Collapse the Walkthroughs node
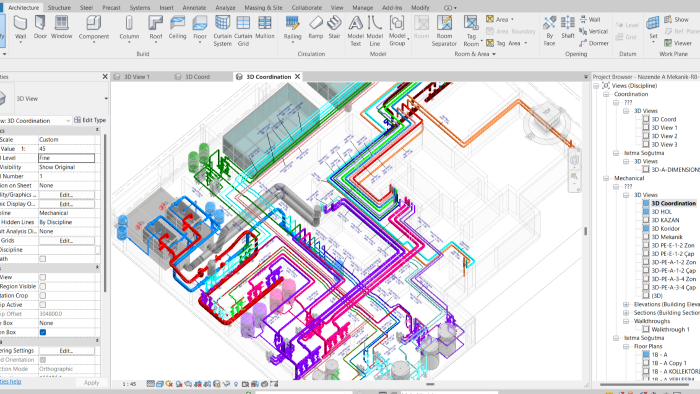Image resolution: width=700 pixels, height=394 pixels. pyautogui.click(x=626, y=321)
